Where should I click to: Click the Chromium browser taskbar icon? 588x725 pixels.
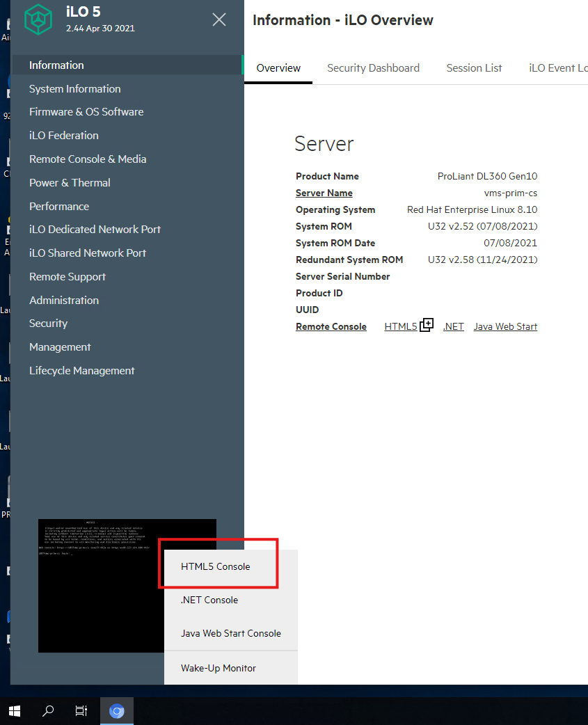pyautogui.click(x=116, y=710)
